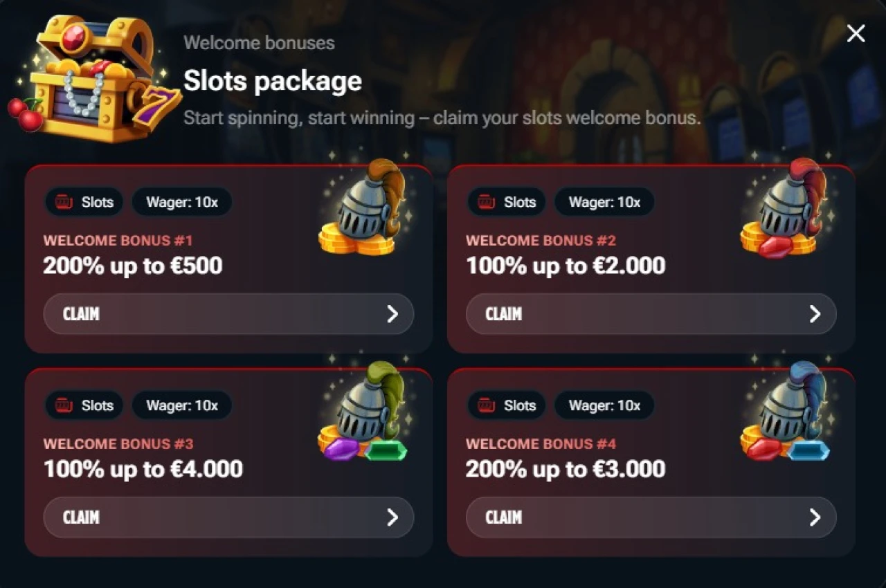Expand Welcome Bonus #2 via its chevron arrow
This screenshot has height=588, width=886.
tap(816, 314)
